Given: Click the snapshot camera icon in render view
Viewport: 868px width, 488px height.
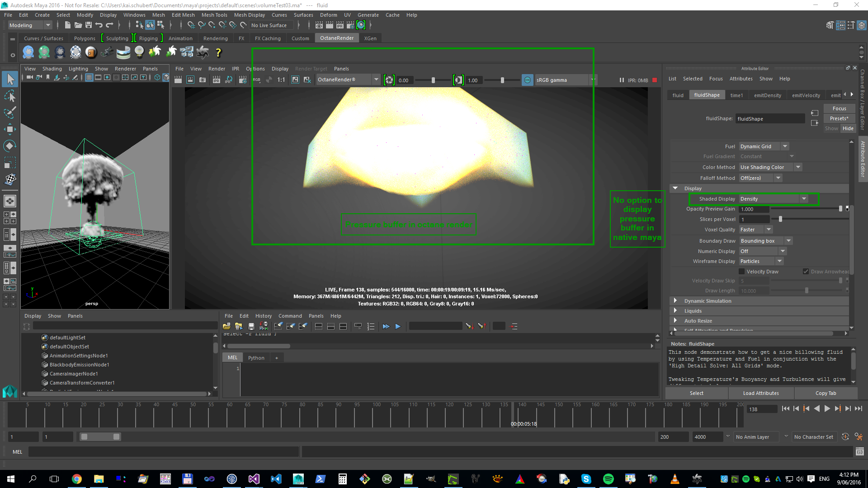Looking at the screenshot, I should pyautogui.click(x=203, y=80).
